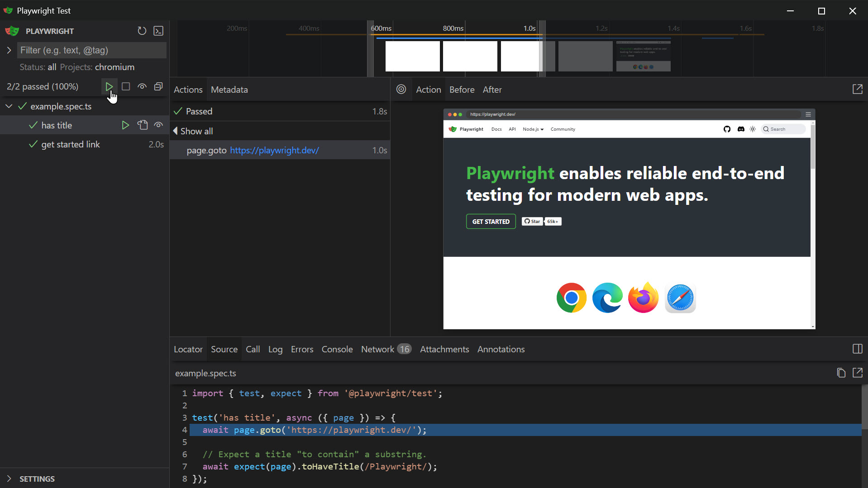Click the Chrome browser logo in snapshot
This screenshot has width=868, height=488.
(571, 298)
